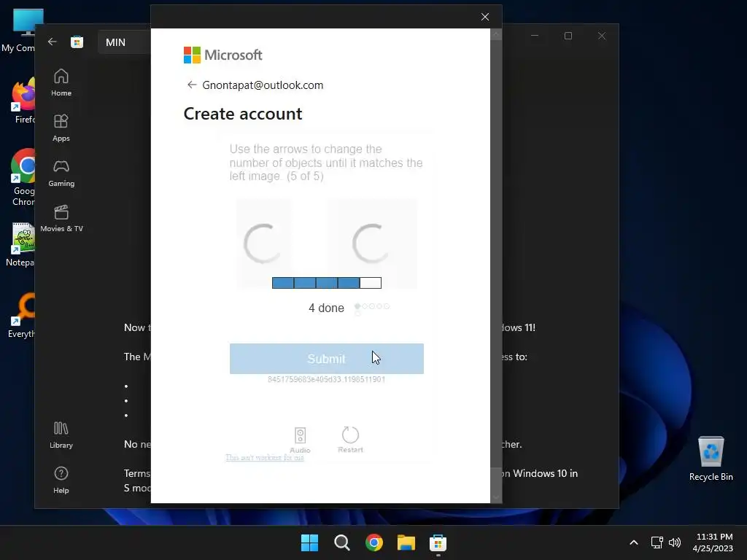The height and width of the screenshot is (560, 747).
Task: Click the Store back arrow
Action: click(x=53, y=42)
